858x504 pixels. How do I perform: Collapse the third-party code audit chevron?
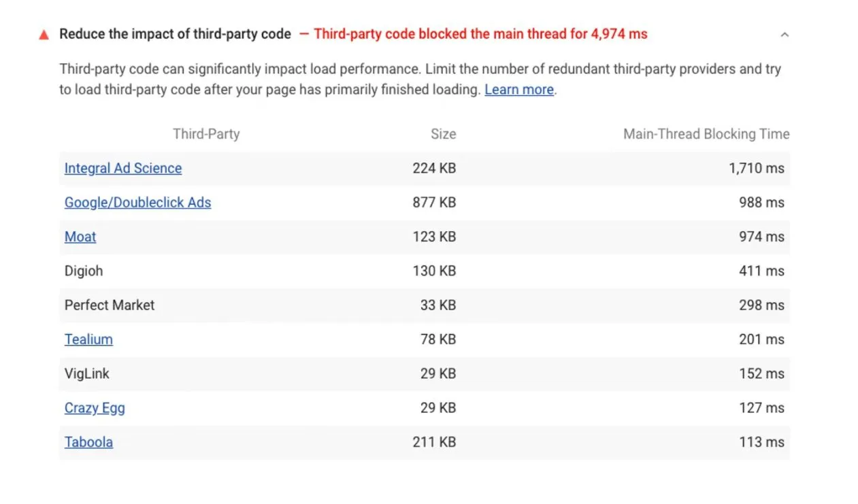click(x=785, y=35)
